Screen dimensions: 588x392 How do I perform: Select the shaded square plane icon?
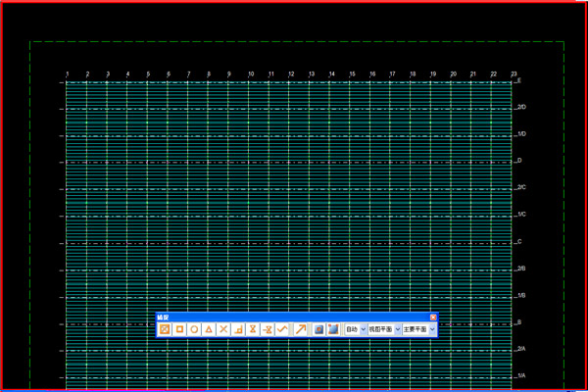pyautogui.click(x=318, y=329)
